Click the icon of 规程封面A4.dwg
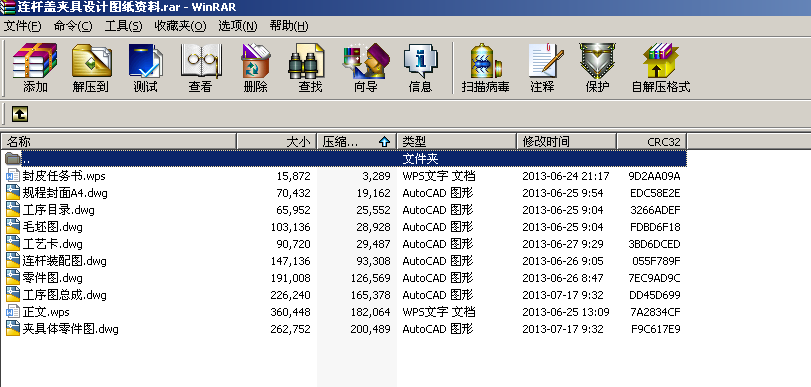811x387 pixels. pos(12,192)
